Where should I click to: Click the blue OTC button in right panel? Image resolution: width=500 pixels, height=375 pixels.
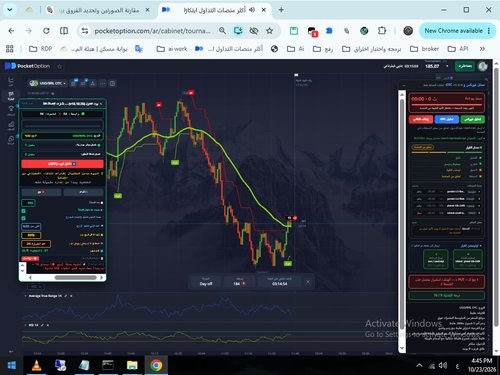pyautogui.click(x=447, y=119)
